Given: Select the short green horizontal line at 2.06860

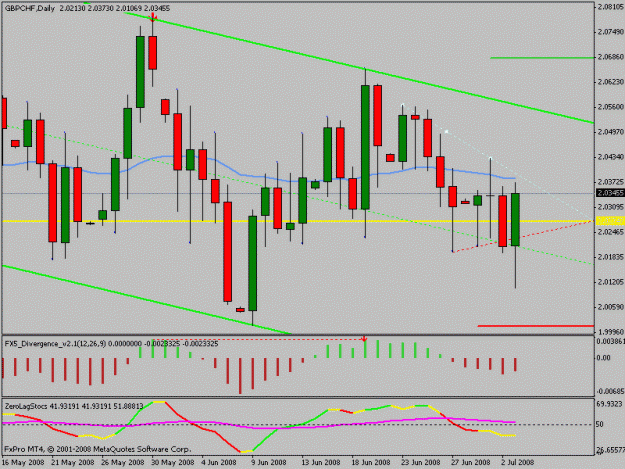Looking at the screenshot, I should [542, 58].
